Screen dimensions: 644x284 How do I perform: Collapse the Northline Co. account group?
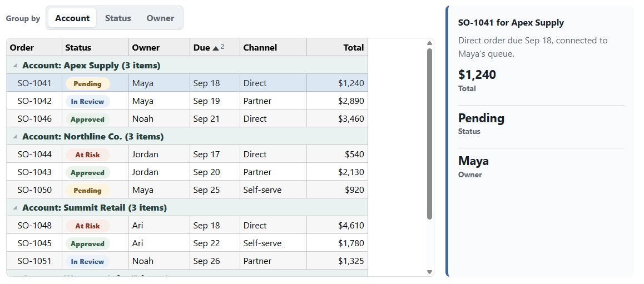(x=15, y=136)
